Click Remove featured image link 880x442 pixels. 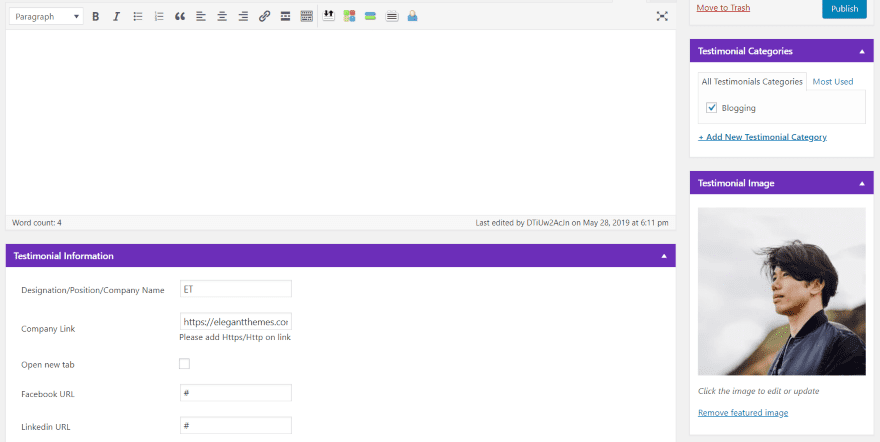pos(743,413)
